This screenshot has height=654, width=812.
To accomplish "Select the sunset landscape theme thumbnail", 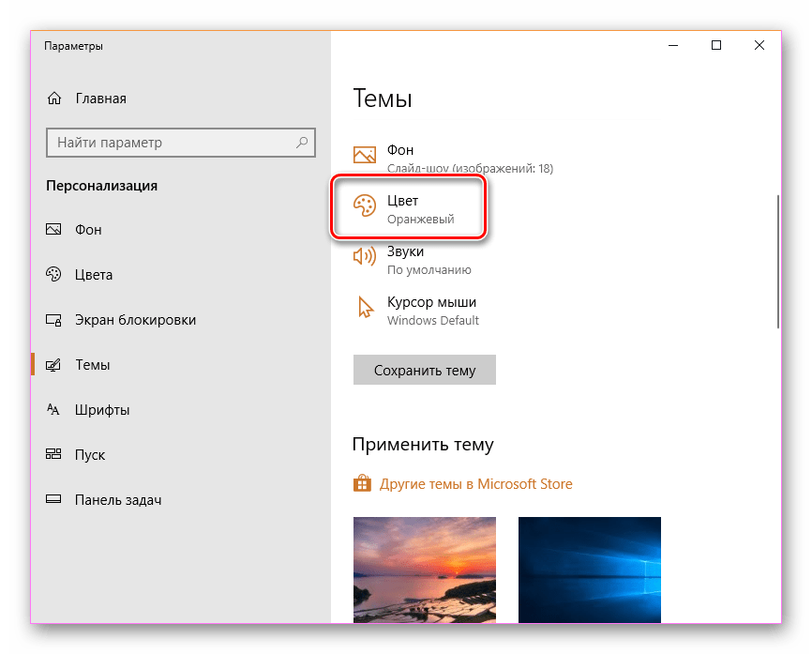I will point(425,569).
